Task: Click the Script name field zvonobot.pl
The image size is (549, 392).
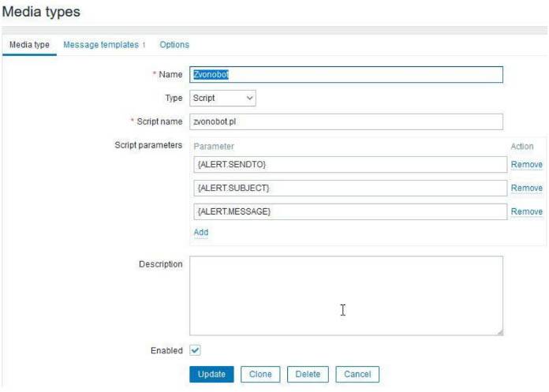Action: click(345, 121)
